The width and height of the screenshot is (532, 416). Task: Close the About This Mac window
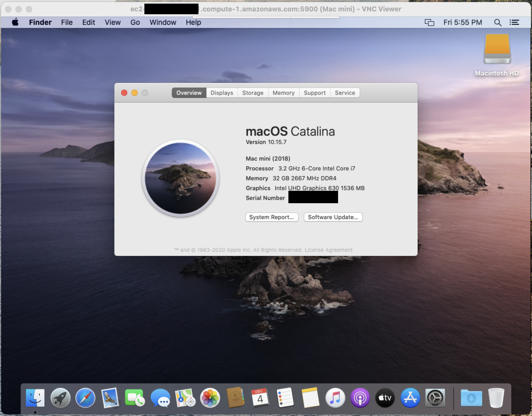(x=124, y=93)
